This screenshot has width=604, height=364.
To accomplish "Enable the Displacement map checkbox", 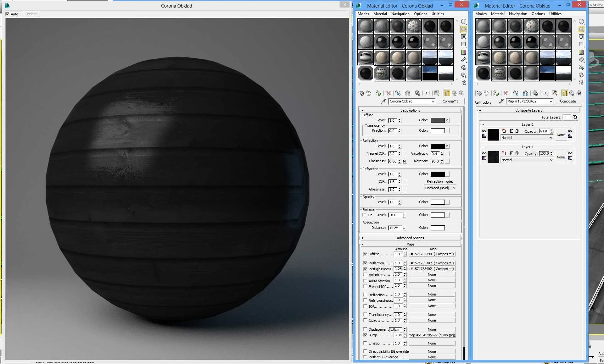I will point(365,329).
